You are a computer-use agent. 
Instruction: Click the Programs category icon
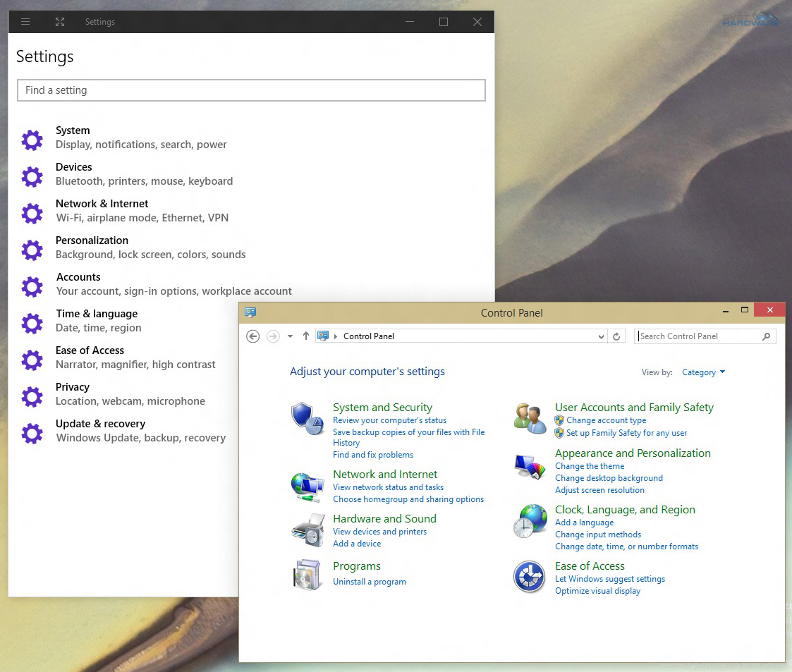pyautogui.click(x=307, y=574)
